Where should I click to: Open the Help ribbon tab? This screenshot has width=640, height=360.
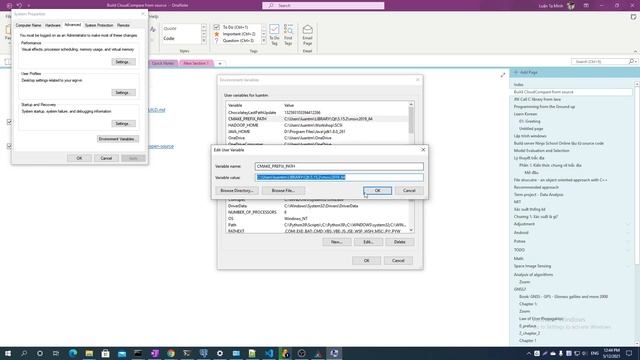153,16
